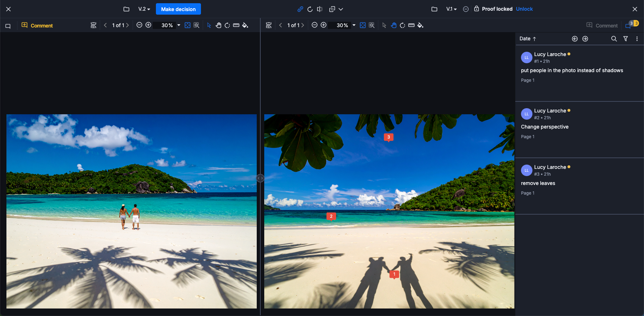Select zoom-to-area tool in left pane
This screenshot has width=644, height=316.
(x=196, y=25)
